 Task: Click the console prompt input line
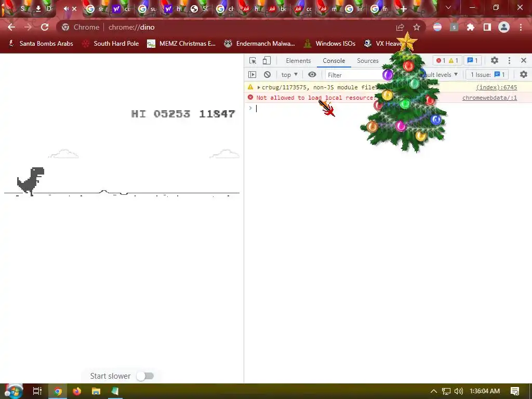387,108
